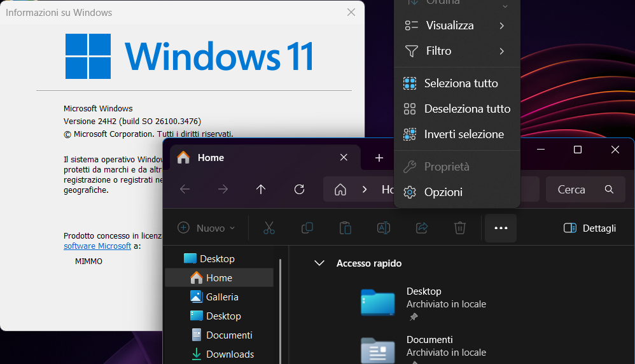Viewport: 635px width, 364px height.
Task: Open the Documenti folder icon in Accesso rapido
Action: pyautogui.click(x=377, y=350)
